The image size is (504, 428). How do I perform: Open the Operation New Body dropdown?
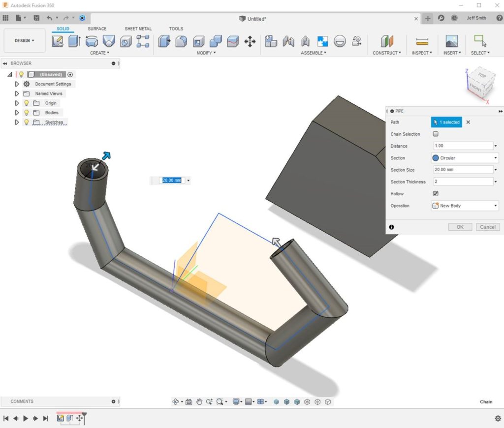tap(465, 206)
